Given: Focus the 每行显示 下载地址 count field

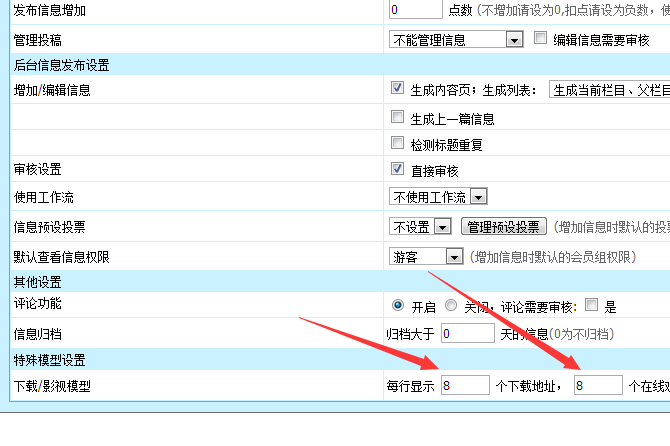Looking at the screenshot, I should pyautogui.click(x=463, y=385).
